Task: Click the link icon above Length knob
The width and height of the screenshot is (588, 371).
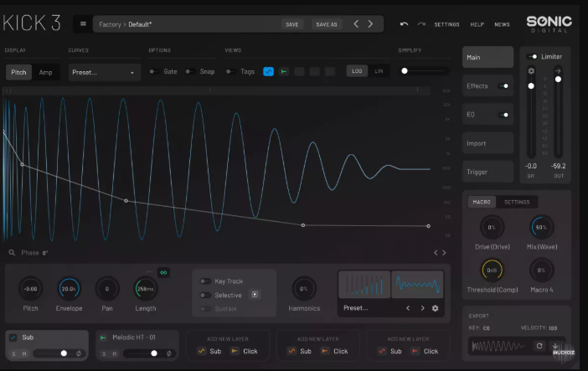Action: [x=163, y=271]
